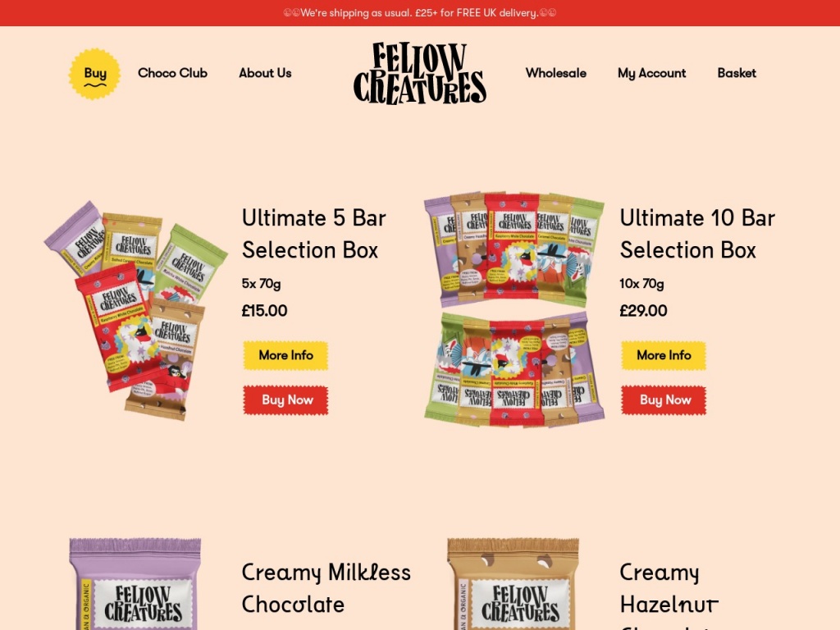
Task: Click More Info for 5 Bar Box
Action: (x=285, y=355)
